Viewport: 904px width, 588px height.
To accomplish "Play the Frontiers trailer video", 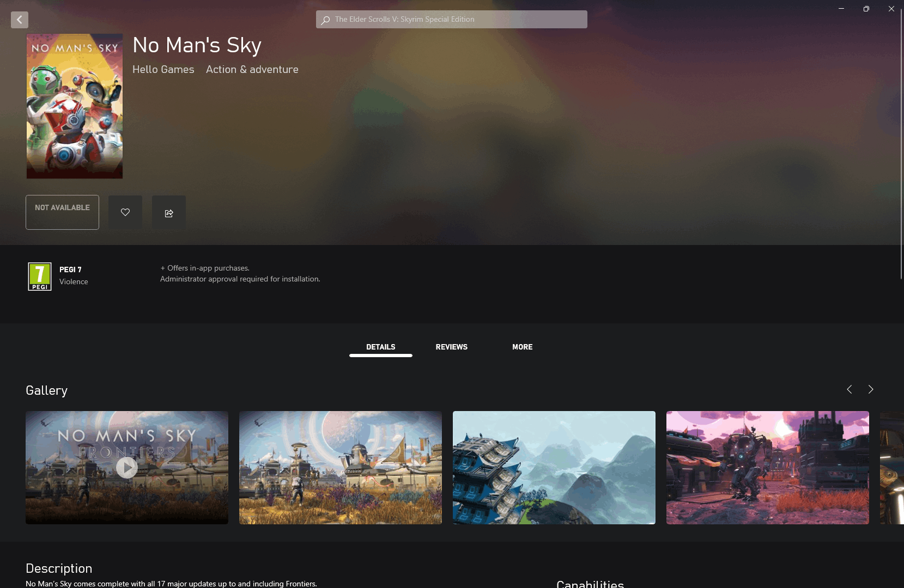I will 127,468.
